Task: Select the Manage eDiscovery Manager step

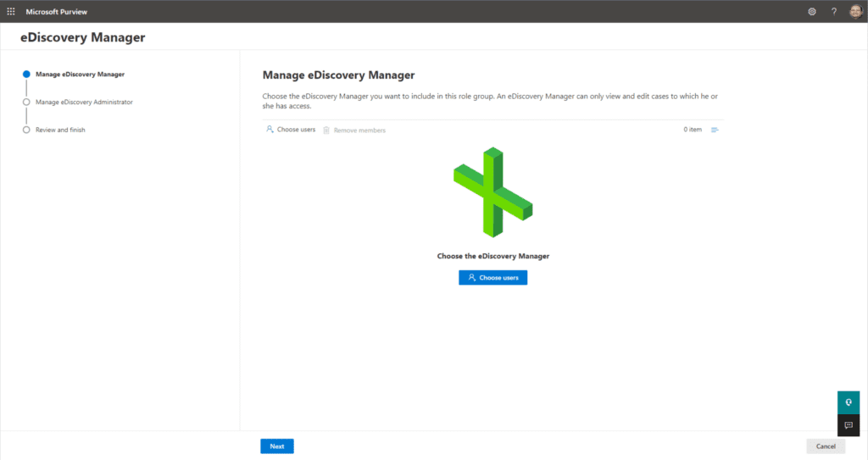Action: pyautogui.click(x=74, y=75)
